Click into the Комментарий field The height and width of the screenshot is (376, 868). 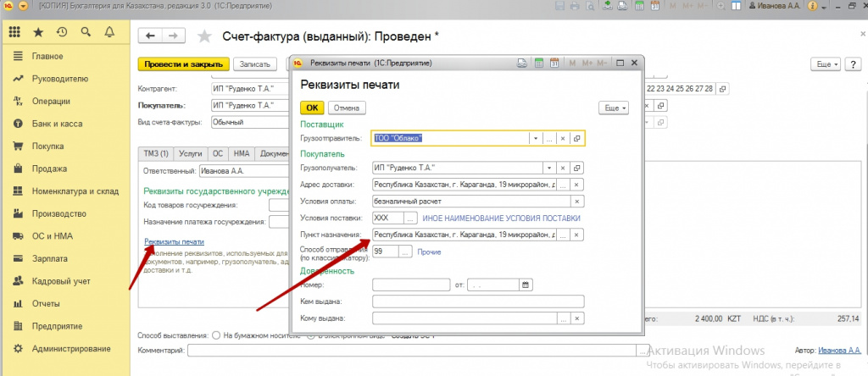click(x=411, y=350)
